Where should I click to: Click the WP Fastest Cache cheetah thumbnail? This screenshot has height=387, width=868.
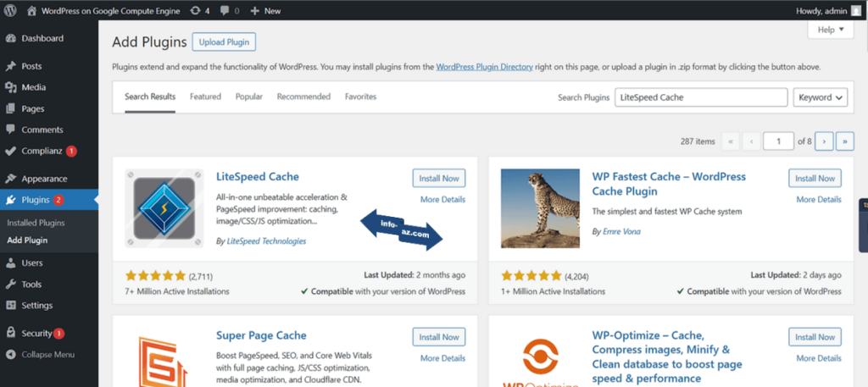point(540,208)
